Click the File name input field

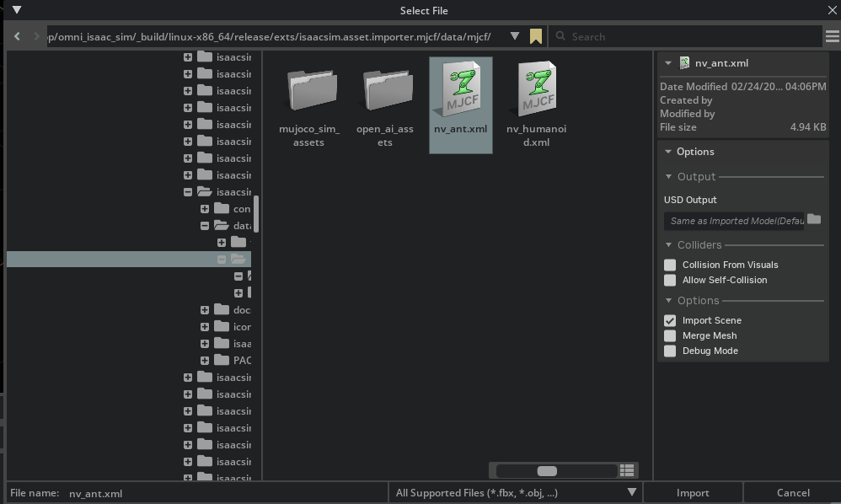(x=225, y=493)
